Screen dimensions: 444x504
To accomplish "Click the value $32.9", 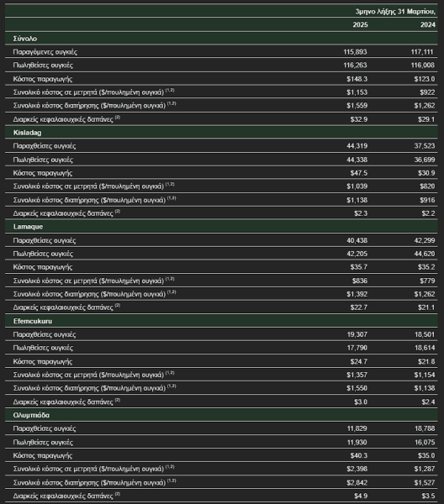I will tap(359, 119).
